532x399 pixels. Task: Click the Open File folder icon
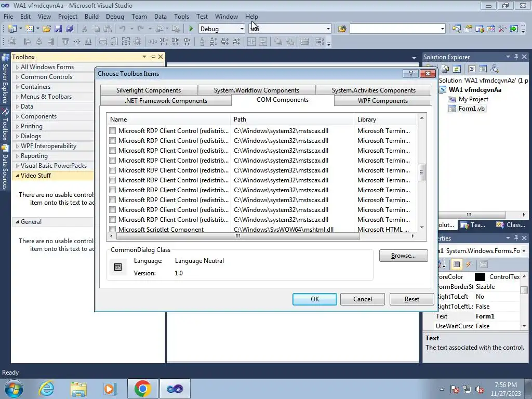pyautogui.click(x=47, y=29)
